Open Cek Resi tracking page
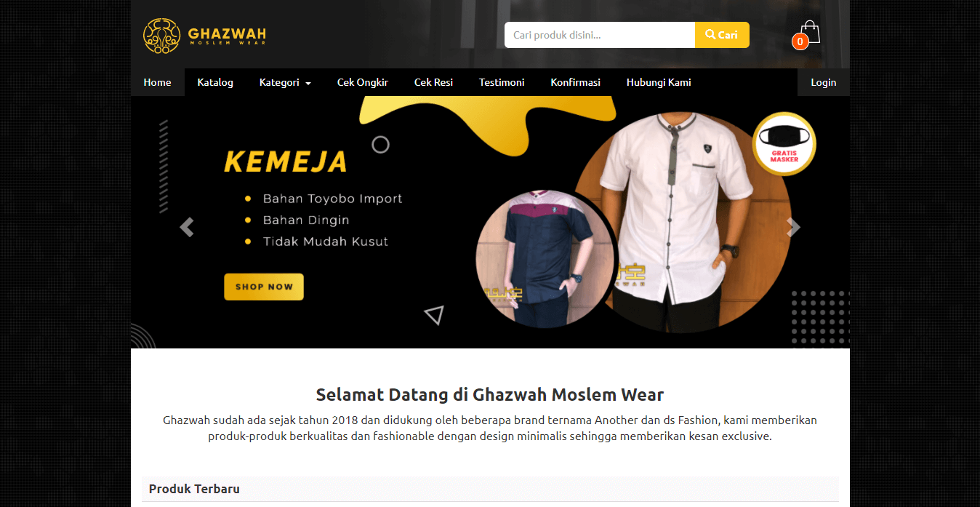Image resolution: width=980 pixels, height=507 pixels. (x=433, y=82)
